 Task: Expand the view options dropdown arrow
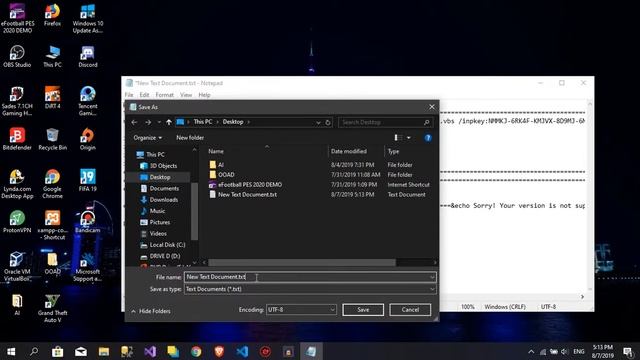point(409,138)
